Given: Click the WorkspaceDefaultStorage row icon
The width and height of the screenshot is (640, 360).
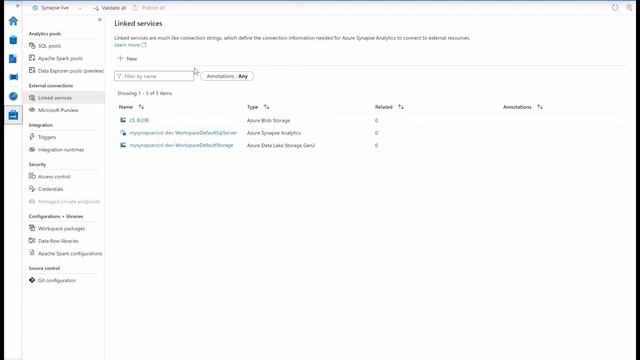Looking at the screenshot, I should [123, 145].
